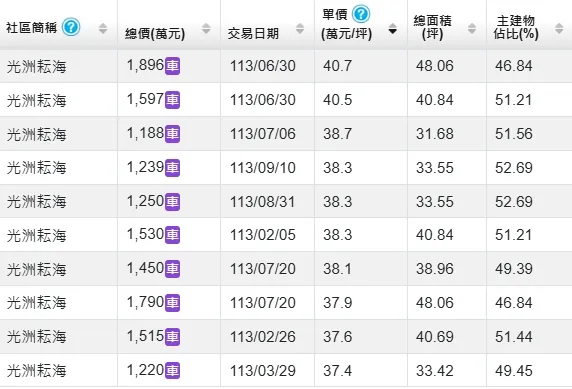The width and height of the screenshot is (572, 389).
Task: Select 光洲耘海 in the 113/03/29 row
Action: click(x=36, y=371)
